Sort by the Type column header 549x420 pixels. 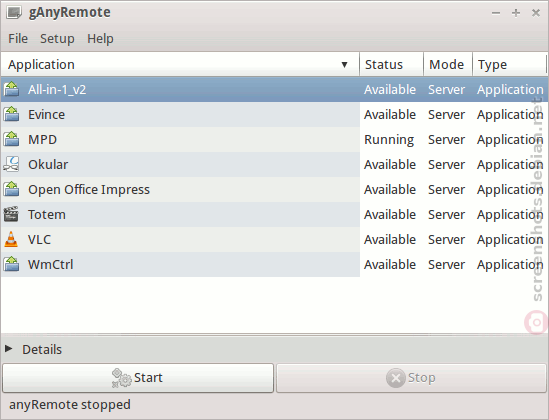click(x=509, y=64)
